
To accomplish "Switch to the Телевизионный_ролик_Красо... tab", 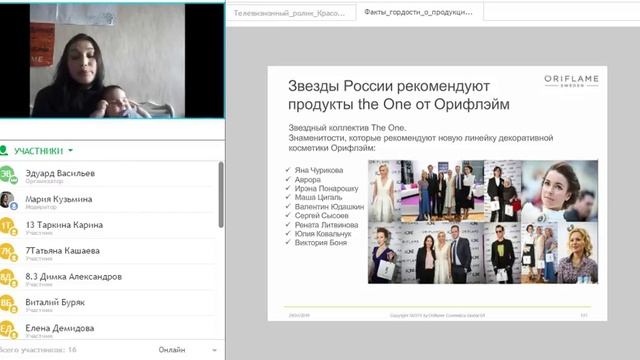I will point(289,13).
